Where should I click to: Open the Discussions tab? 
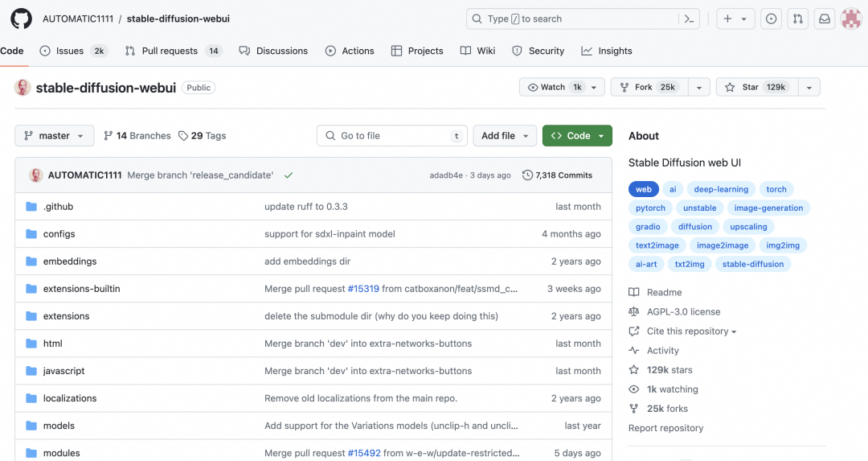273,51
